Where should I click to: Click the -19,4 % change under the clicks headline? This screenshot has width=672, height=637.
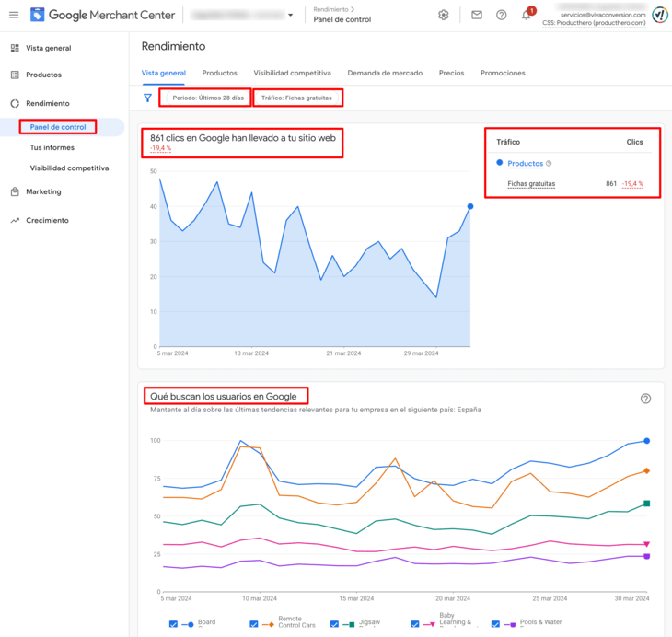coord(161,148)
